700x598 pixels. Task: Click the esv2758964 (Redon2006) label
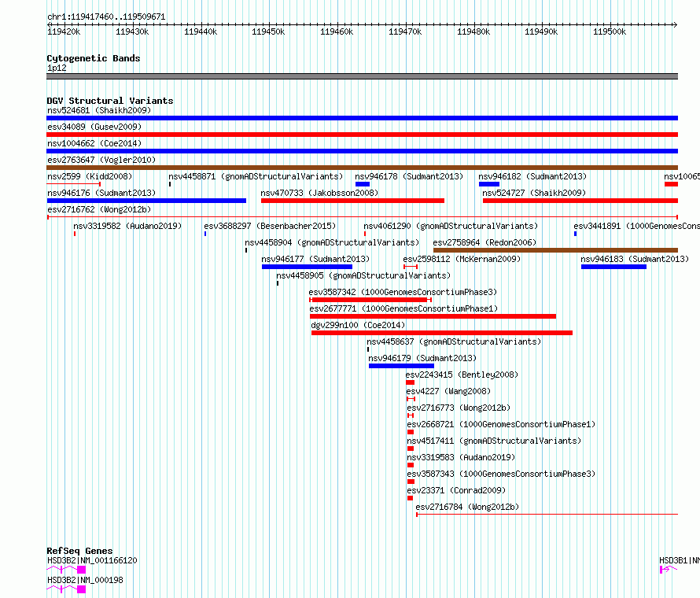click(x=484, y=242)
